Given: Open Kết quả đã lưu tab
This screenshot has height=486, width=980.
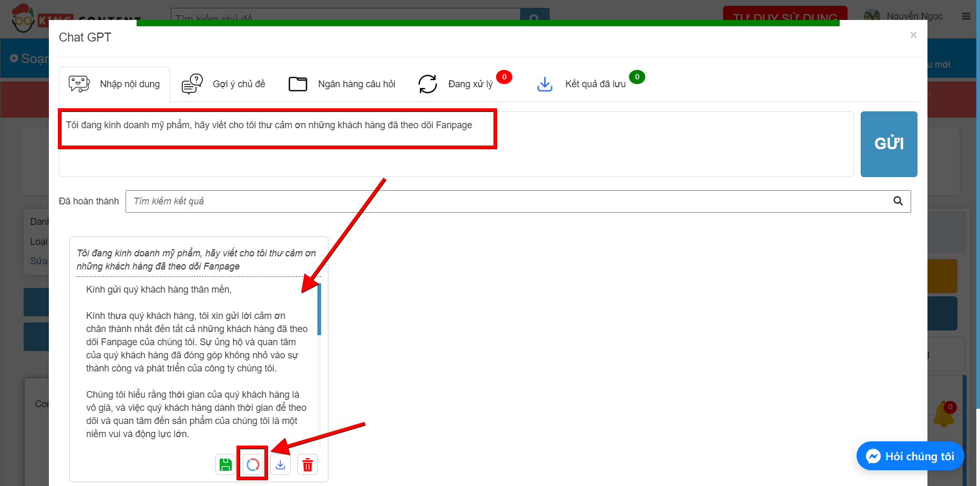Looking at the screenshot, I should pyautogui.click(x=590, y=84).
